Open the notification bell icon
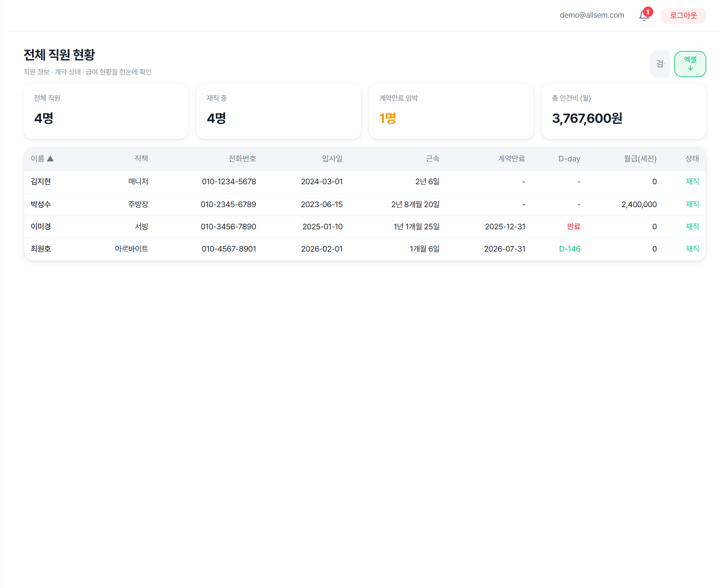The width and height of the screenshot is (722, 588). pos(644,16)
